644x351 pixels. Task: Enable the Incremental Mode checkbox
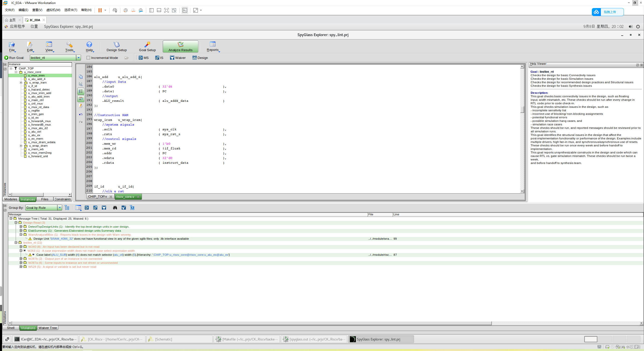pyautogui.click(x=88, y=58)
